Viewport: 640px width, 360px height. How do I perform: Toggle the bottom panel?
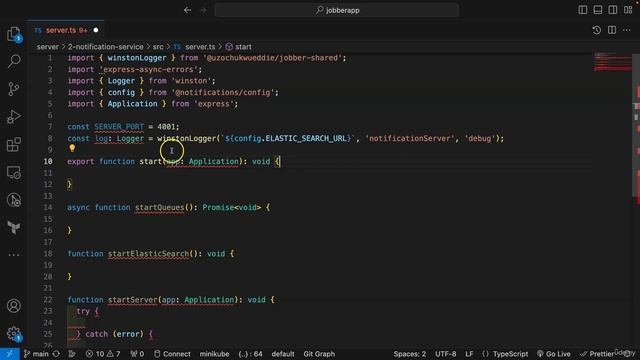point(598,10)
